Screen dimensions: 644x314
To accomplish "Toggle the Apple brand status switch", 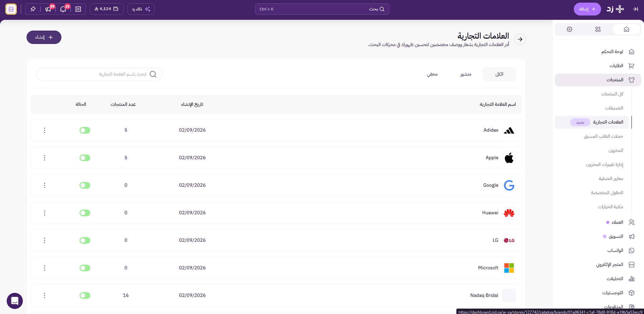I will pyautogui.click(x=85, y=158).
